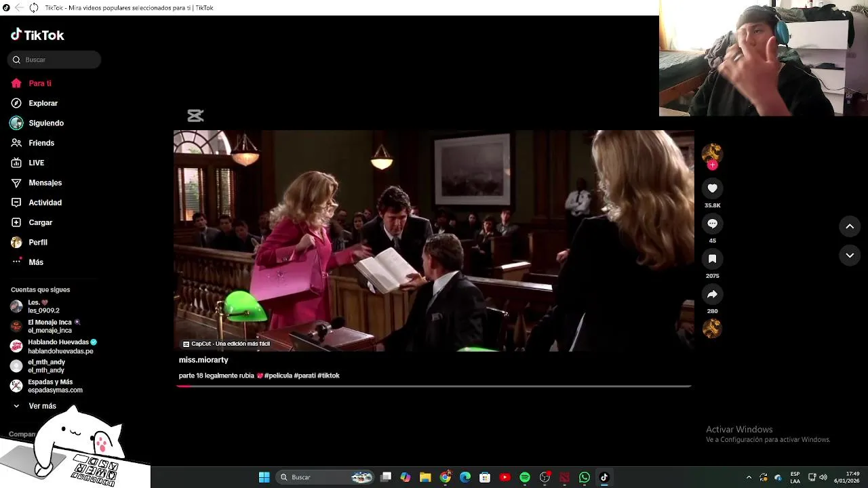Viewport: 868px width, 488px height.
Task: Open OBS Studio from taskbar
Action: (x=545, y=477)
